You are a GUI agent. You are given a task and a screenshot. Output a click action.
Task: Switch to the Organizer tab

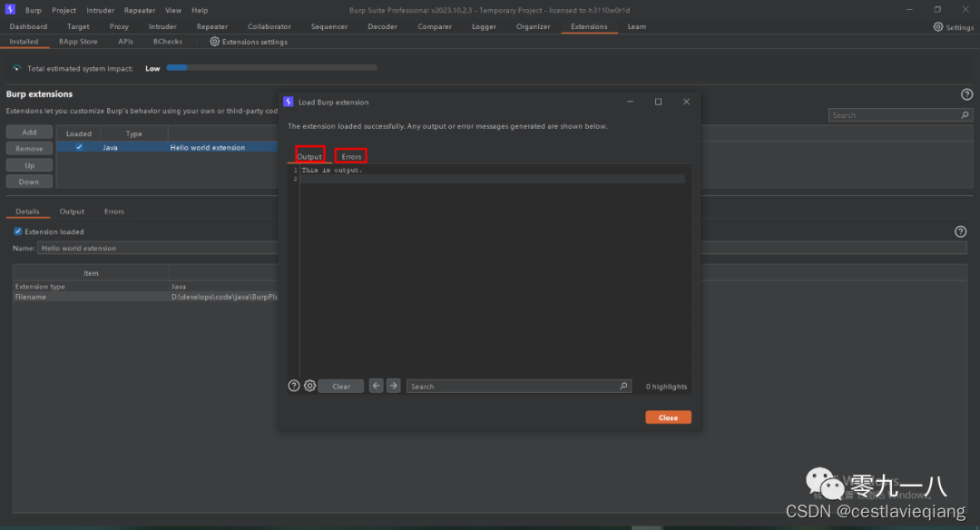tap(534, 27)
